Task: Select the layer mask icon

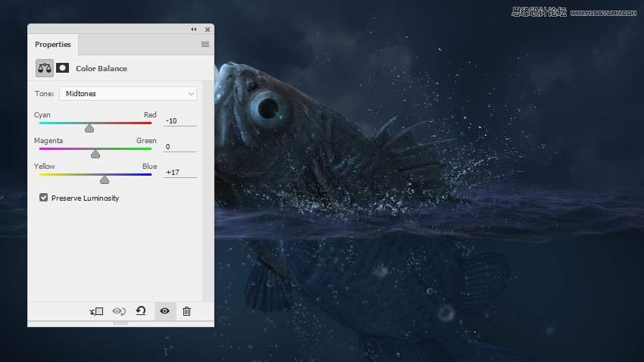Action: click(63, 68)
